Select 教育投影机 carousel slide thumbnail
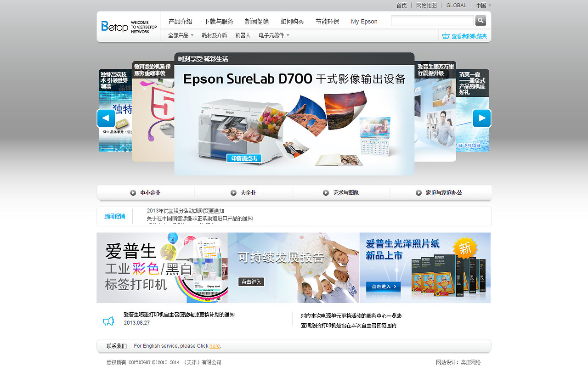The width and height of the screenshot is (588, 377). pyautogui.click(x=153, y=111)
